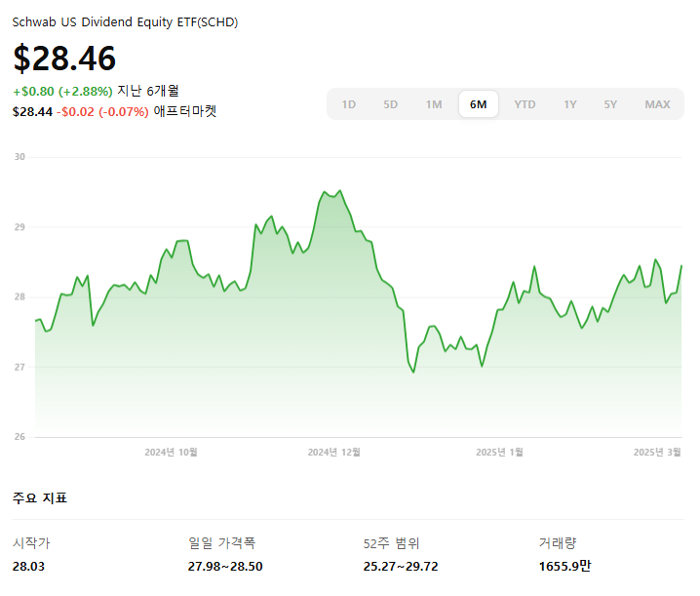
Task: Click the 2024년 12월 x-axis label
Action: 334,453
